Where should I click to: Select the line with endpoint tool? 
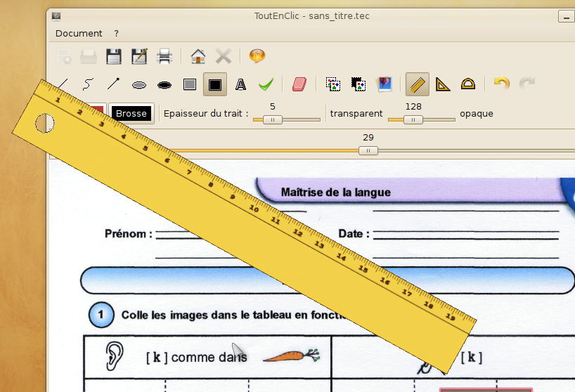point(113,84)
